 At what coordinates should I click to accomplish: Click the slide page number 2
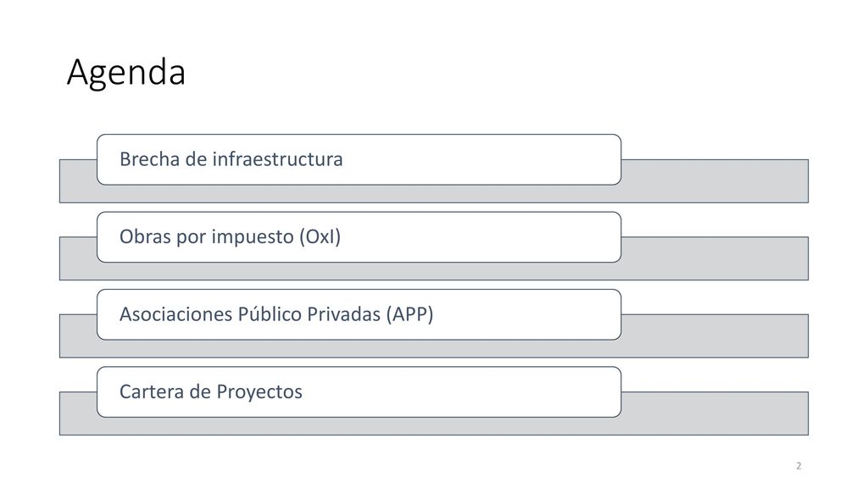click(x=798, y=466)
